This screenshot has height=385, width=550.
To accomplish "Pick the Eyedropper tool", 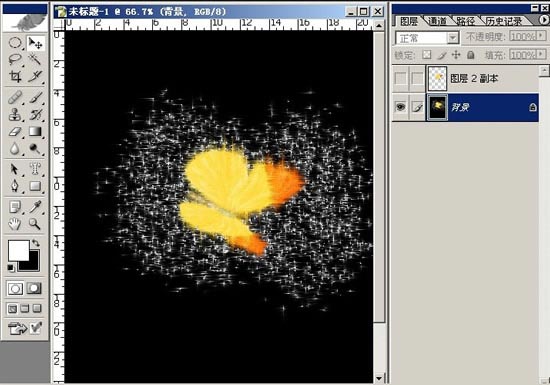I will 35,207.
